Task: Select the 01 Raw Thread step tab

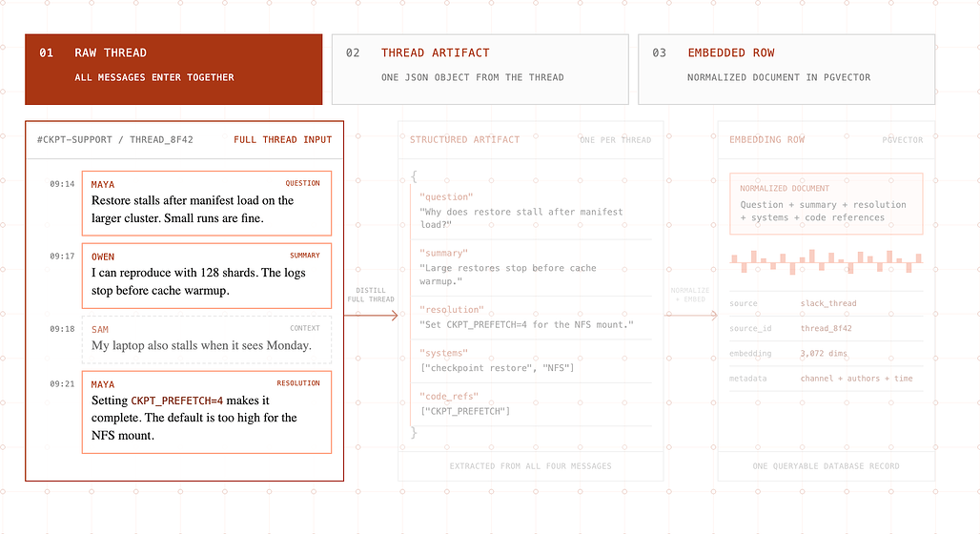Action: (174, 70)
